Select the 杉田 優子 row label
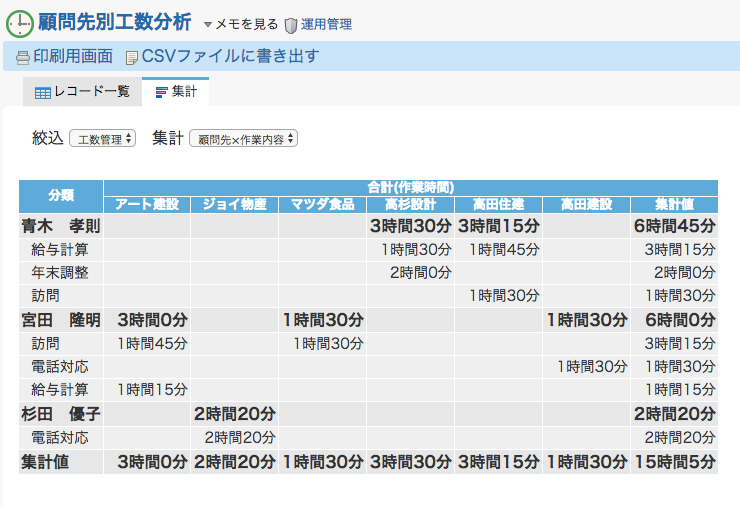This screenshot has height=507, width=740. (61, 414)
